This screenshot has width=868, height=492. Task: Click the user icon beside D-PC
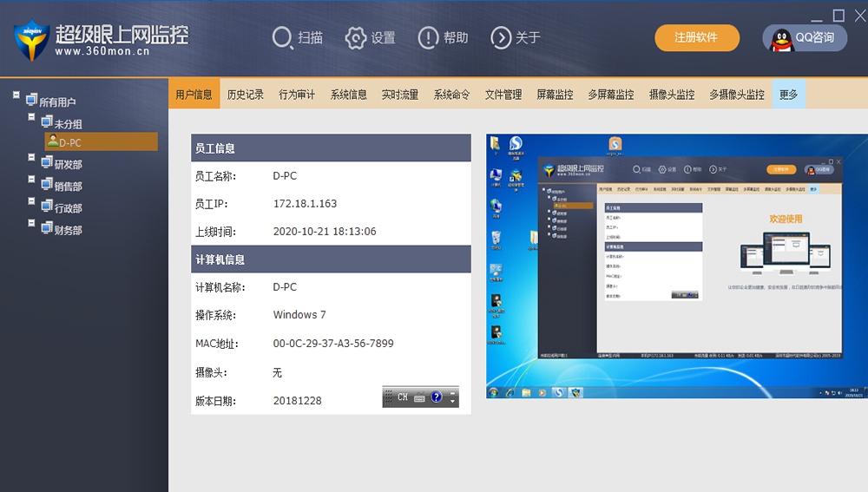[53, 141]
